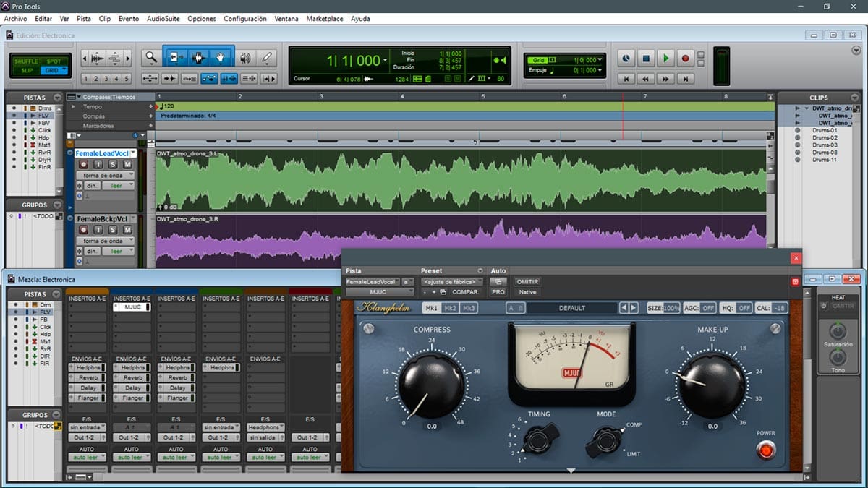Click the HEAT Saturación knob

point(838,331)
